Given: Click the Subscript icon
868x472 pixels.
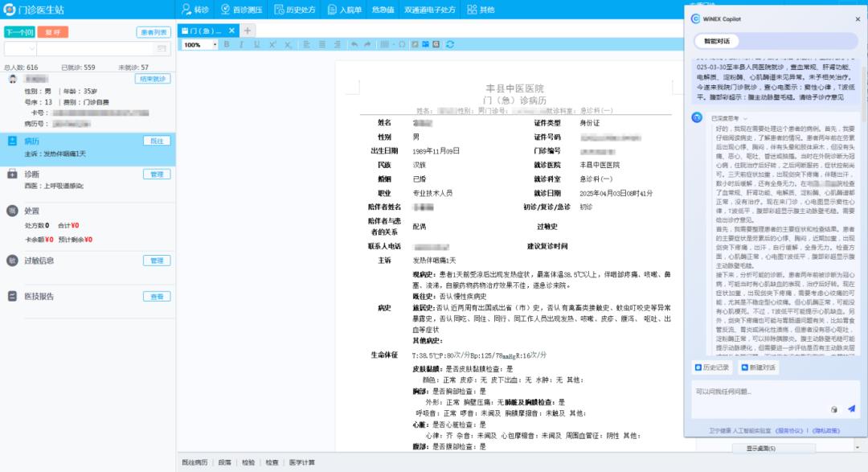Looking at the screenshot, I should click(288, 45).
